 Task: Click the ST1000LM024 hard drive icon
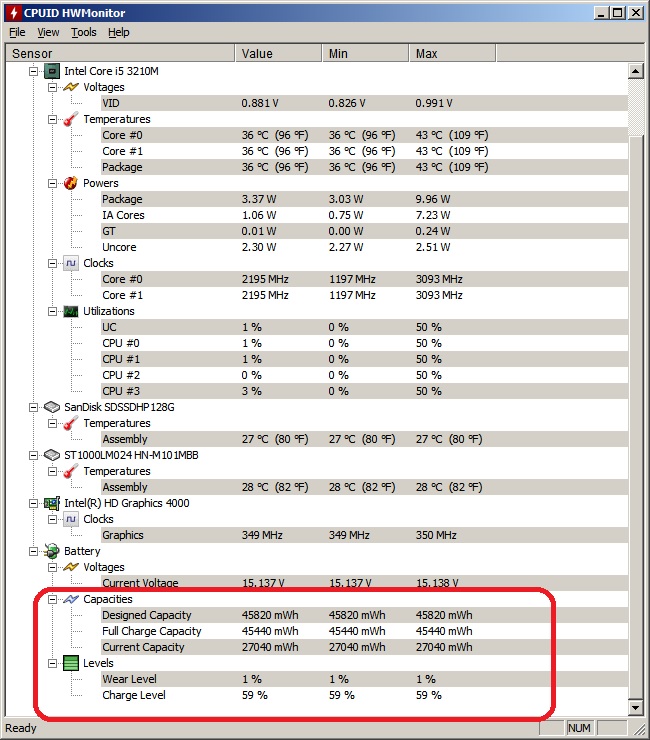coord(51,455)
